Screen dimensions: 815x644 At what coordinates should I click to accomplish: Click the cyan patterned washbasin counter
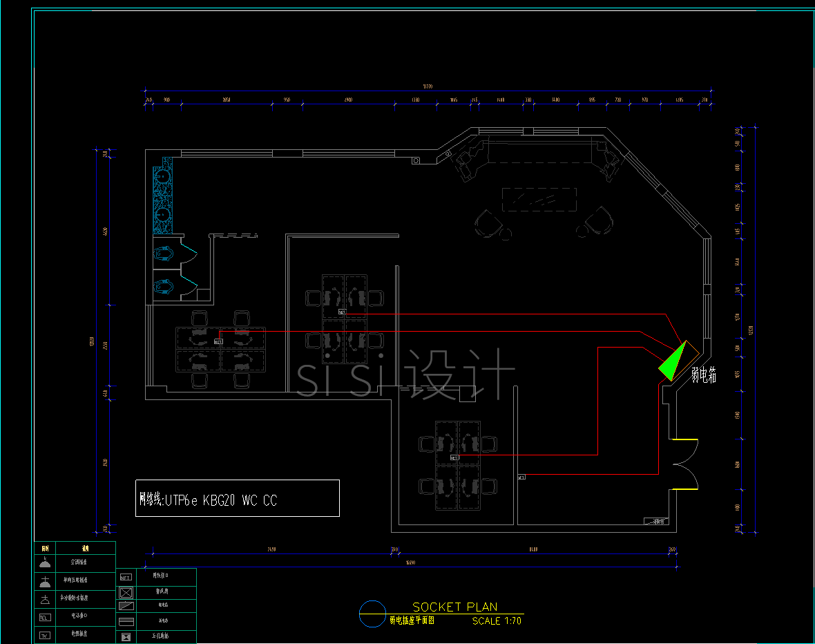(162, 196)
